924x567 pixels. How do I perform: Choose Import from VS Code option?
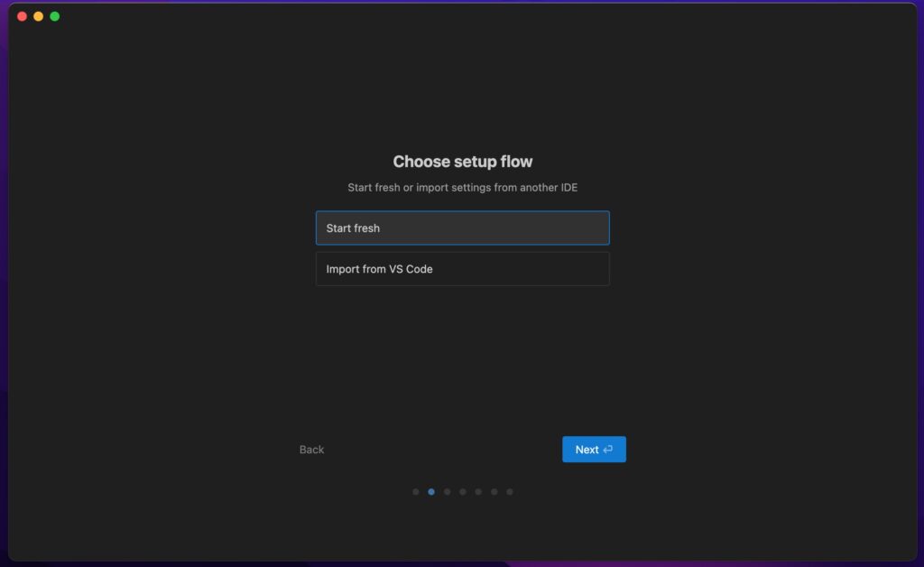click(462, 269)
